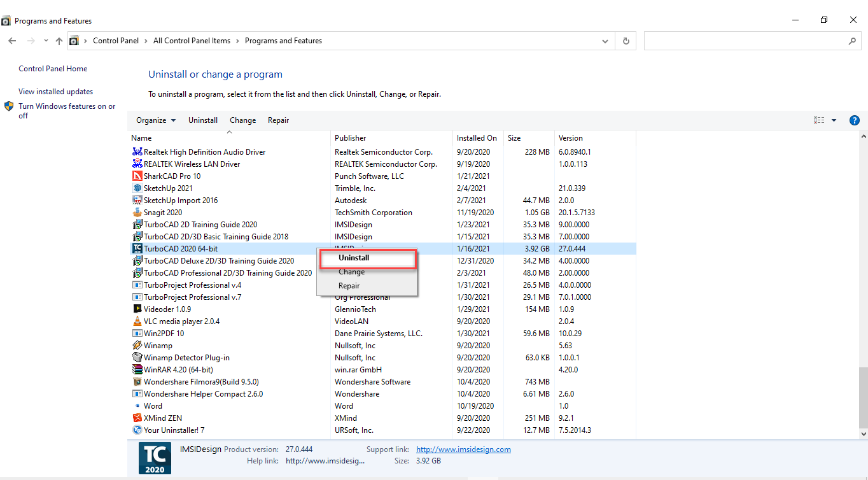The width and height of the screenshot is (868, 480).
Task: Click the SharkCAD Pro 10 icon
Action: pyautogui.click(x=137, y=176)
